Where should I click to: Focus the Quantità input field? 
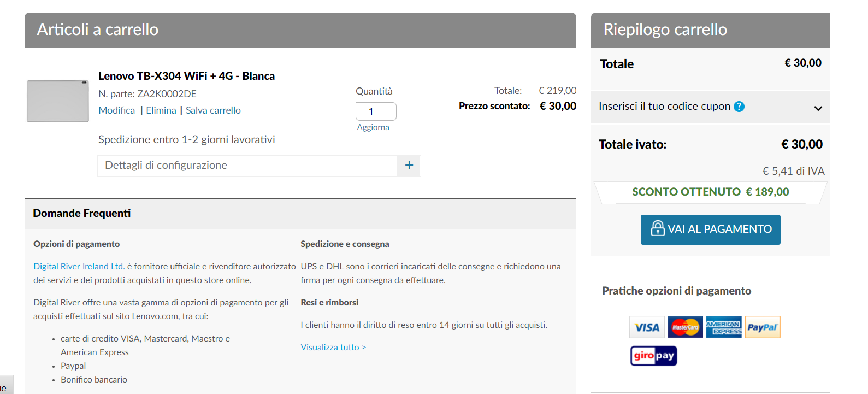coord(375,111)
